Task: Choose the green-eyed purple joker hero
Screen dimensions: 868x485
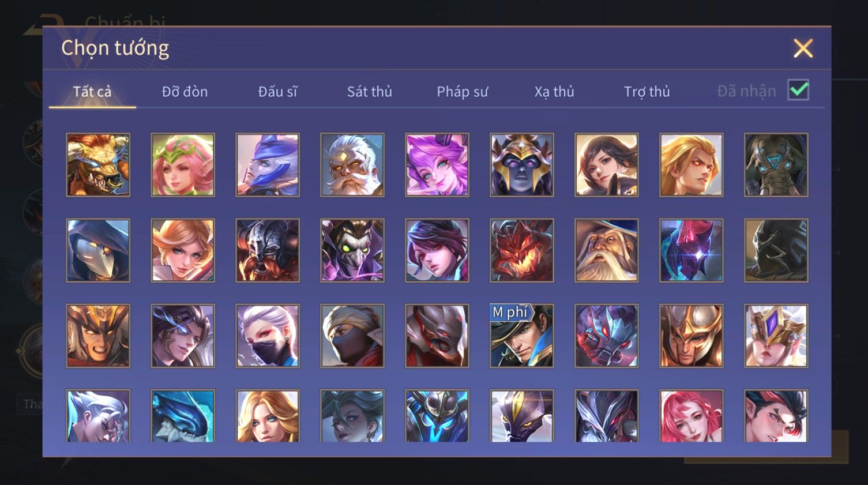Action: pyautogui.click(x=352, y=250)
